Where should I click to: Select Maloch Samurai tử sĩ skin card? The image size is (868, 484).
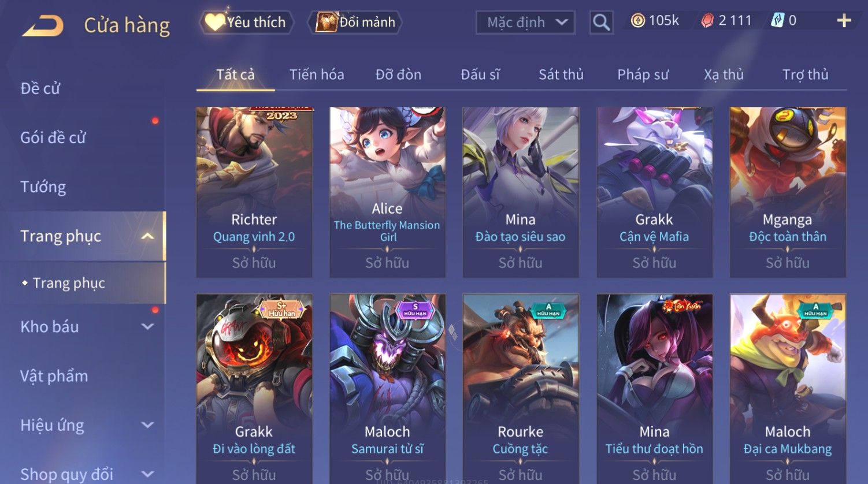tap(387, 388)
